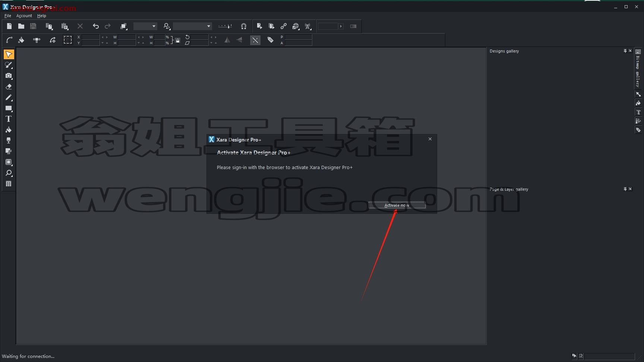Click the Y position input field
The height and width of the screenshot is (362, 644).
[91, 43]
